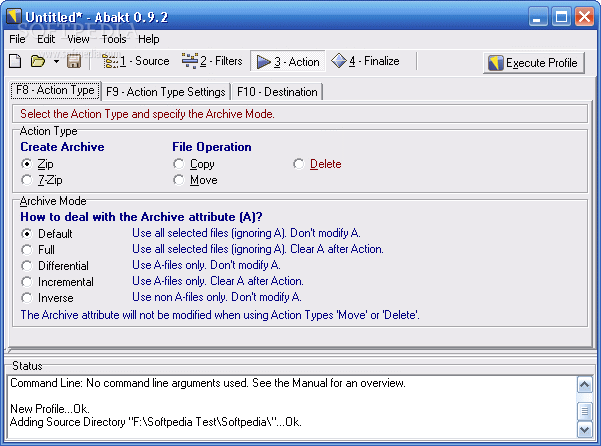Open the Help menu
The height and width of the screenshot is (446, 601).
[x=149, y=39]
